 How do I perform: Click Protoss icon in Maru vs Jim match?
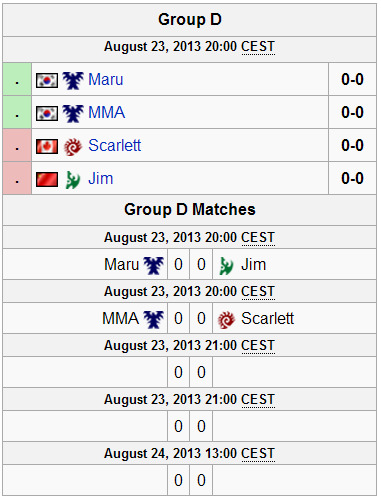tap(226, 266)
